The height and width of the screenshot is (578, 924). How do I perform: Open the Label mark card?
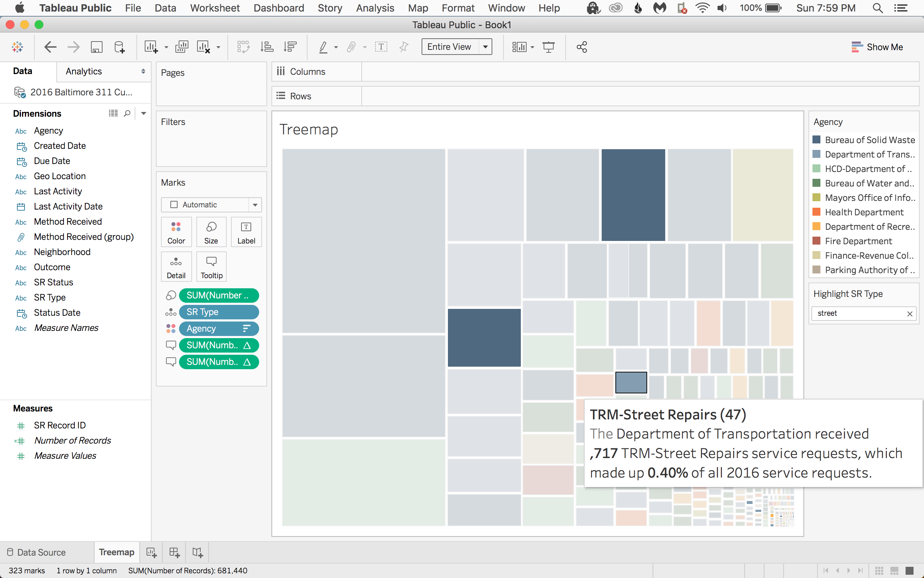[246, 232]
